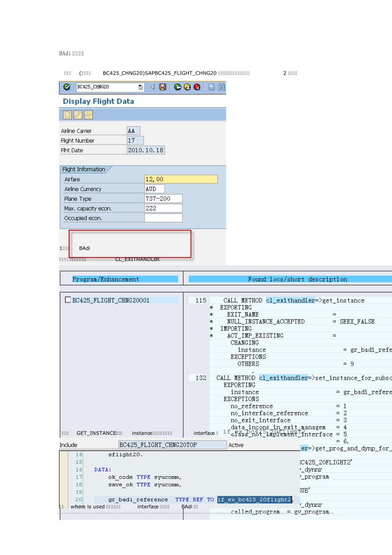
Task: Click the Plane Type field 737-200
Action: click(x=163, y=199)
